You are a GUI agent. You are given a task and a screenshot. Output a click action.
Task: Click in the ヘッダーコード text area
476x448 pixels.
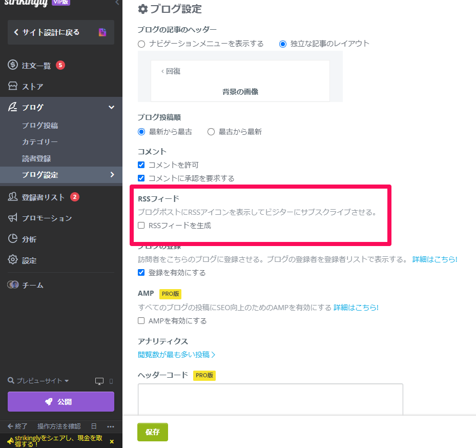click(271, 399)
